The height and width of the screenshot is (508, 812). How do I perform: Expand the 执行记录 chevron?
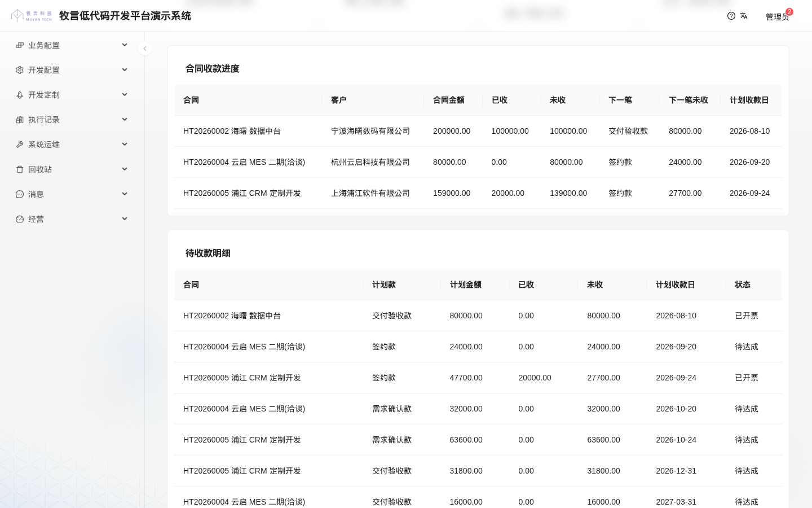[x=125, y=120]
